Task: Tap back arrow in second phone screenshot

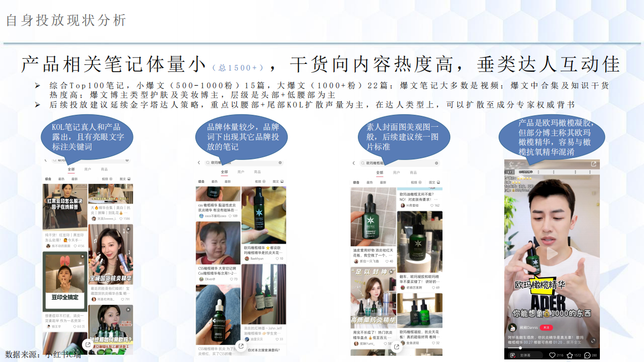Action: [x=199, y=163]
